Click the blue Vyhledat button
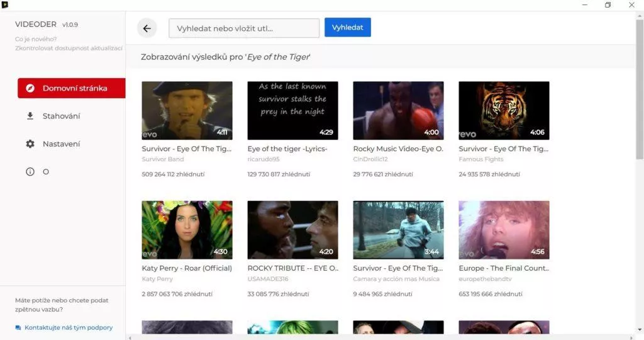 (x=347, y=27)
